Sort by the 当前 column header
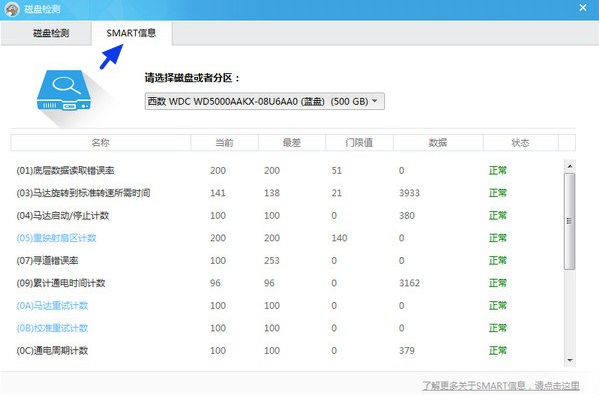599x395 pixels. (x=224, y=143)
